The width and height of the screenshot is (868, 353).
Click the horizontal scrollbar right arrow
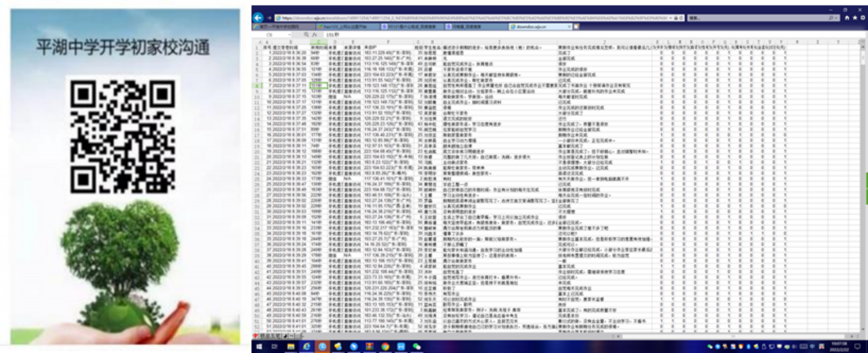point(852,336)
